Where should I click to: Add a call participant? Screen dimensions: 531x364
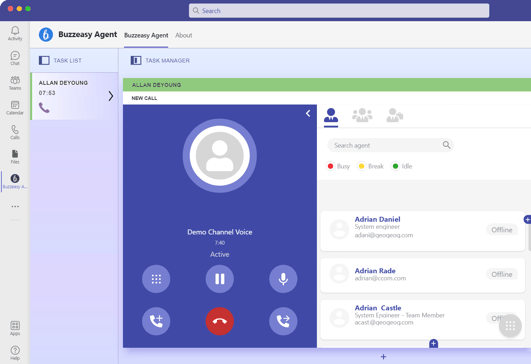pos(156,321)
